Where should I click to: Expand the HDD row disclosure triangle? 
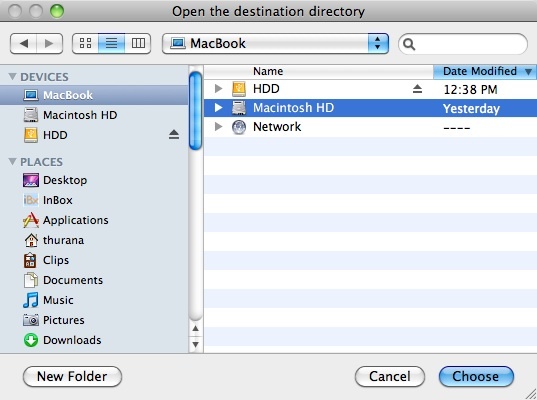[x=218, y=89]
